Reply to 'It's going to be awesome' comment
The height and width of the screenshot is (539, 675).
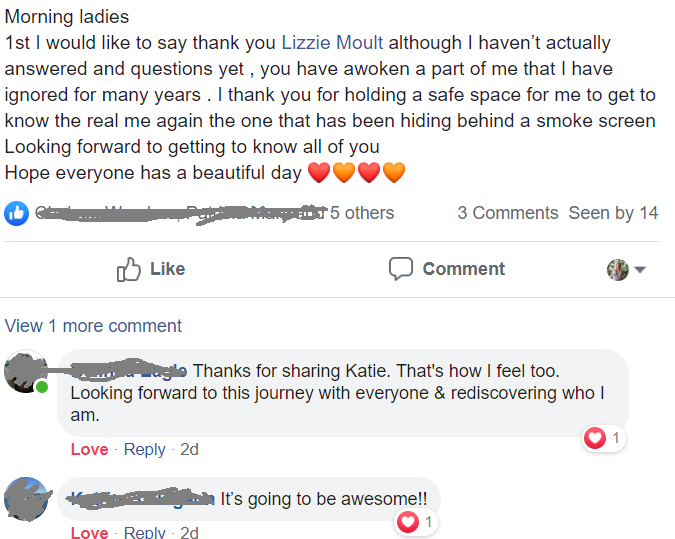point(144,532)
